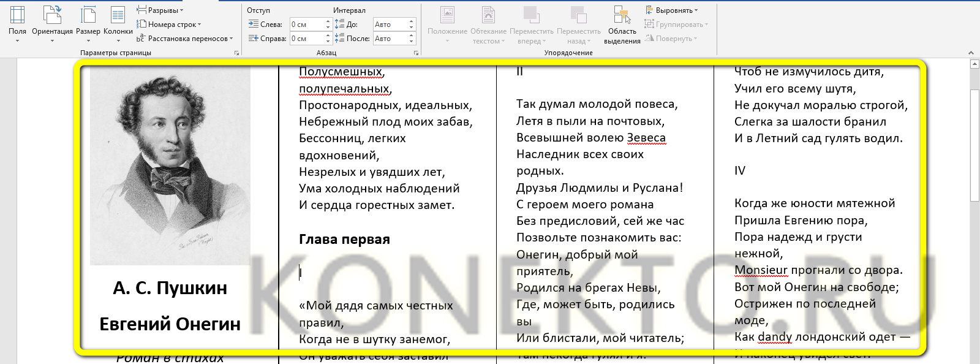The image size is (980, 364).
Task: Click the heading 'А. С. Пушкин'
Action: 170,288
